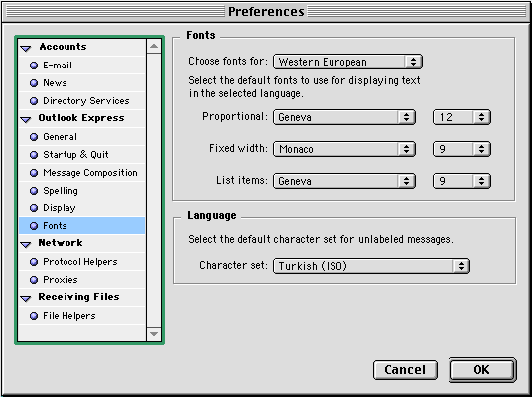Screen dimensions: 532x397
Task: Click the File Helpers bullet icon
Action: (34, 316)
